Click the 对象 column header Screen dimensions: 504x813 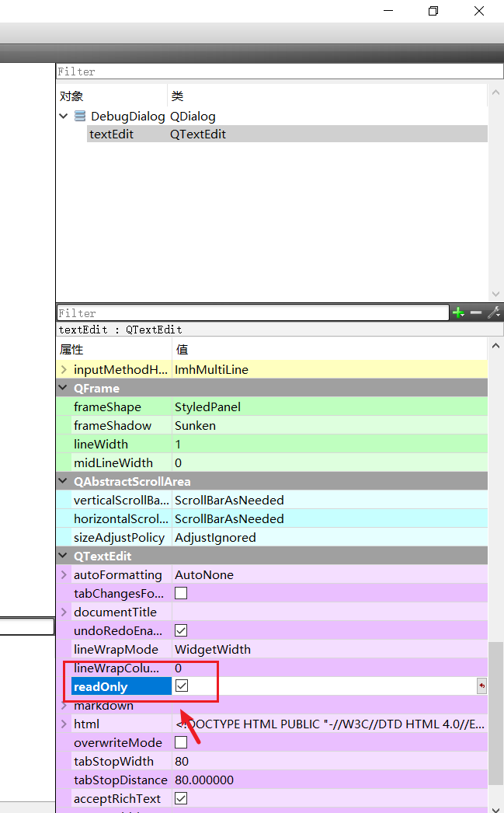[x=71, y=96]
